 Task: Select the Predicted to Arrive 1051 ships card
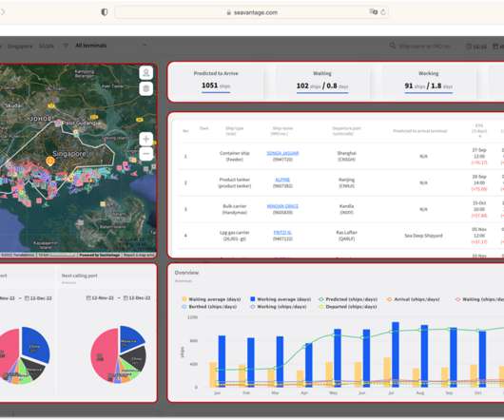point(216,83)
